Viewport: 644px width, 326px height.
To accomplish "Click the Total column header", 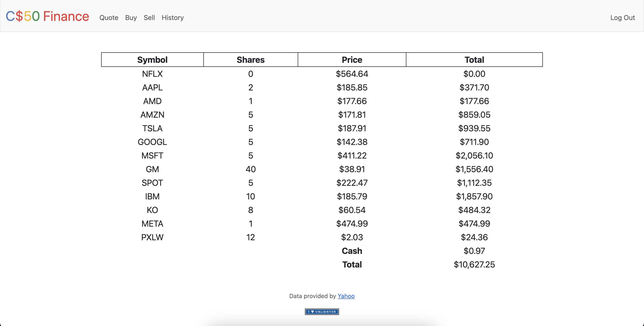I will pos(474,60).
